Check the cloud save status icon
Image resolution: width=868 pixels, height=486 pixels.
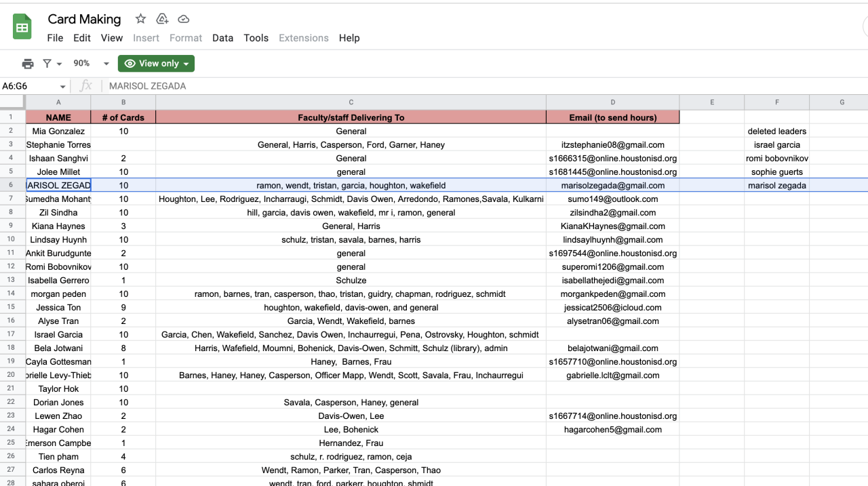pos(183,19)
